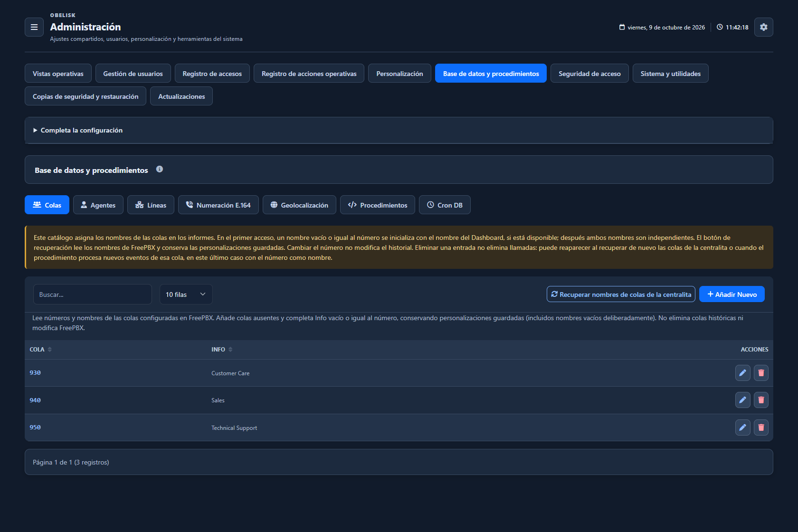798x532 pixels.
Task: Open the hamburger menu icon
Action: pyautogui.click(x=34, y=27)
